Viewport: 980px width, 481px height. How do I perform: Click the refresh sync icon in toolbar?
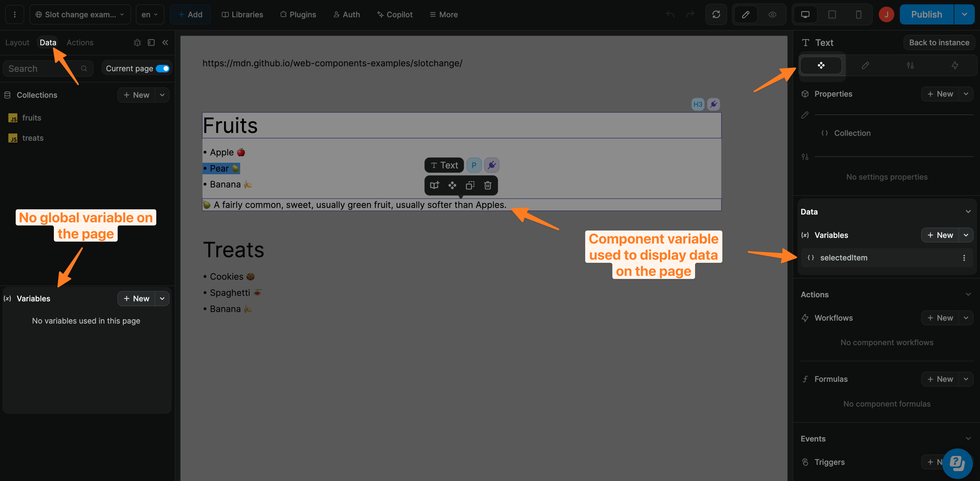click(716, 14)
